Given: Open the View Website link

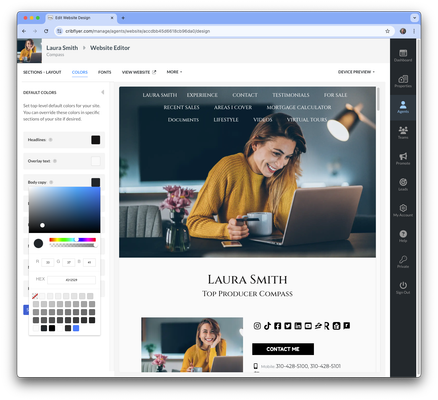Looking at the screenshot, I should coord(139,72).
